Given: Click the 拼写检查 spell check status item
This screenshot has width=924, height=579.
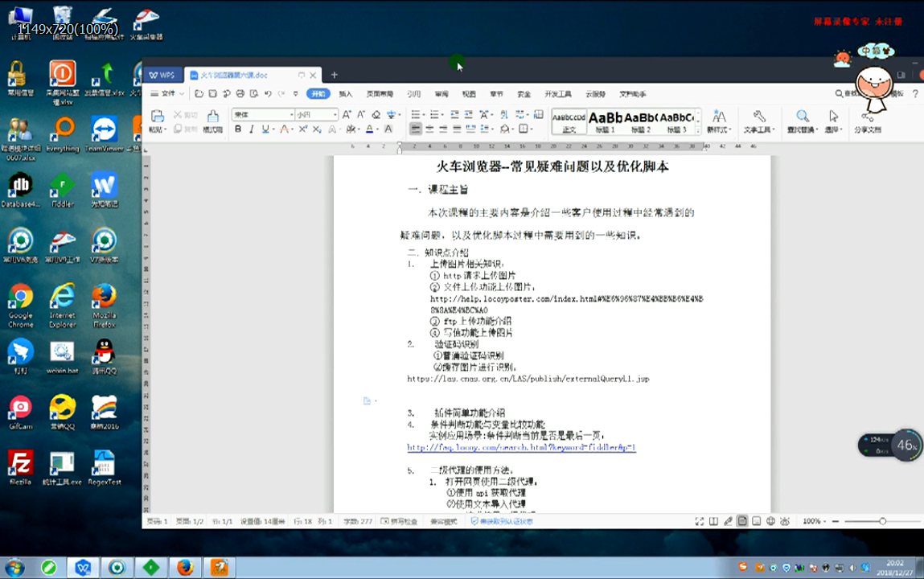Looking at the screenshot, I should 399,521.
